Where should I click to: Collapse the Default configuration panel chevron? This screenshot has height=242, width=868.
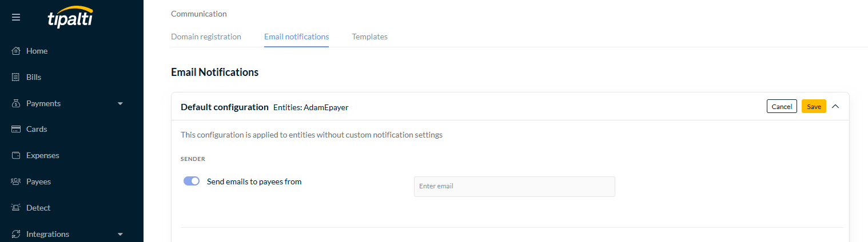[x=835, y=106]
